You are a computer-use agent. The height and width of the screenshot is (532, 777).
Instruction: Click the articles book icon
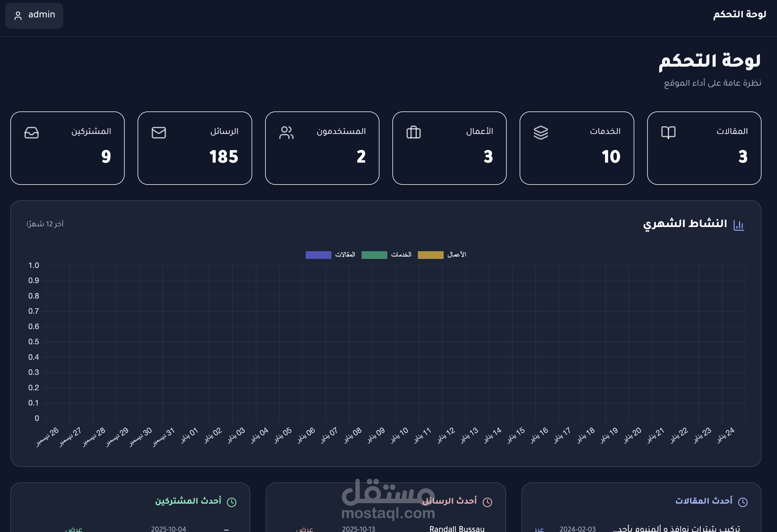pos(668,132)
